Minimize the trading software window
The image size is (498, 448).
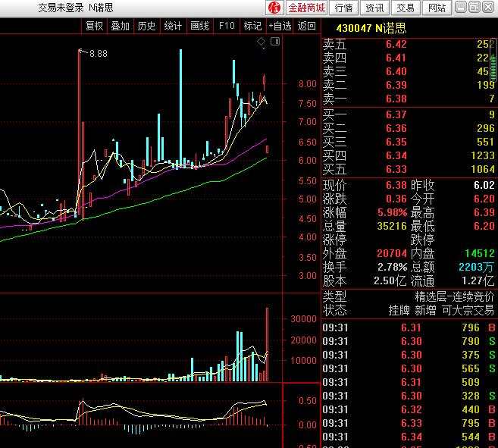(x=461, y=7)
